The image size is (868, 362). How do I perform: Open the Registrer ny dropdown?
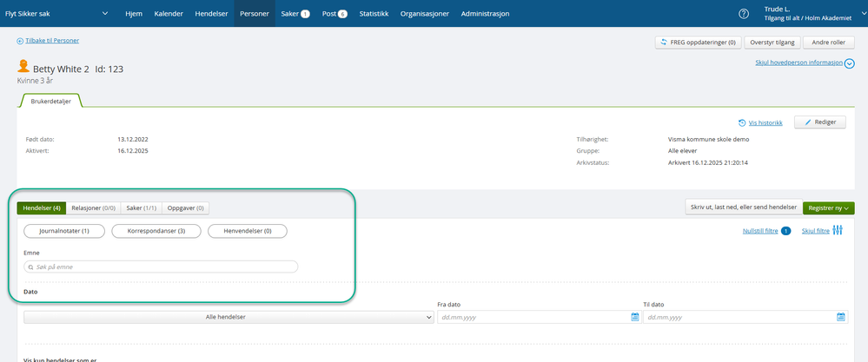[828, 207]
